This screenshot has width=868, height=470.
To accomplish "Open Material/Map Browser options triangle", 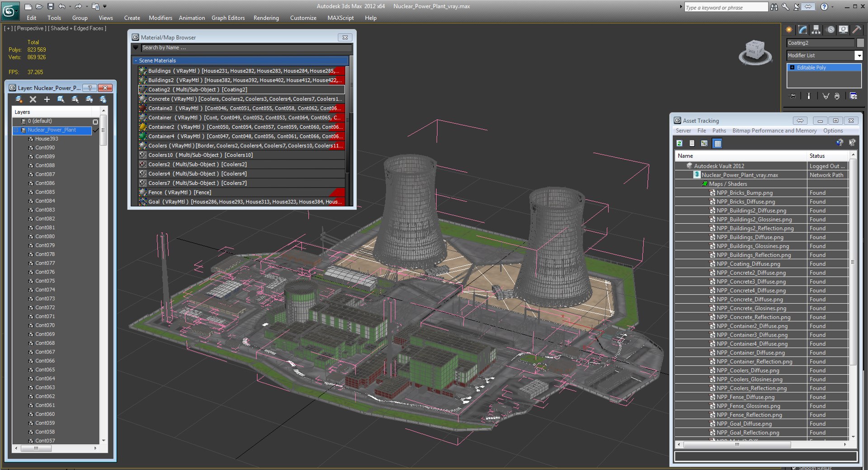I will [x=136, y=47].
